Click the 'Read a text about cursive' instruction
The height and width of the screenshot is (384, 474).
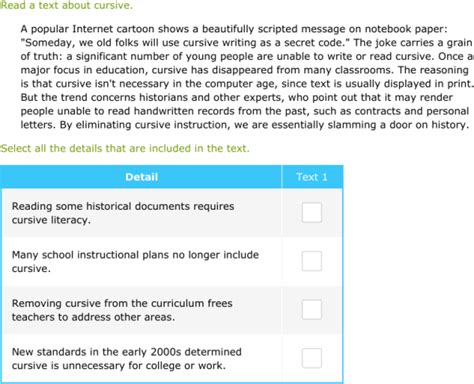66,5
